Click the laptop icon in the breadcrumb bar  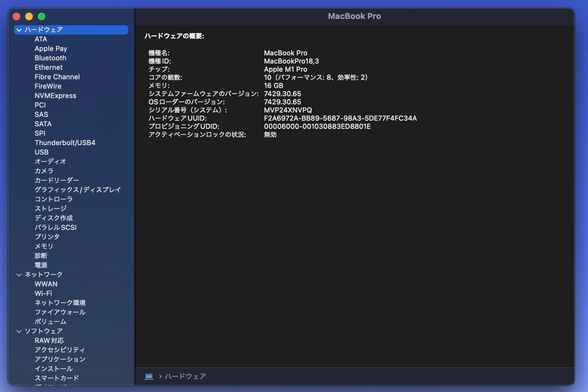[149, 376]
